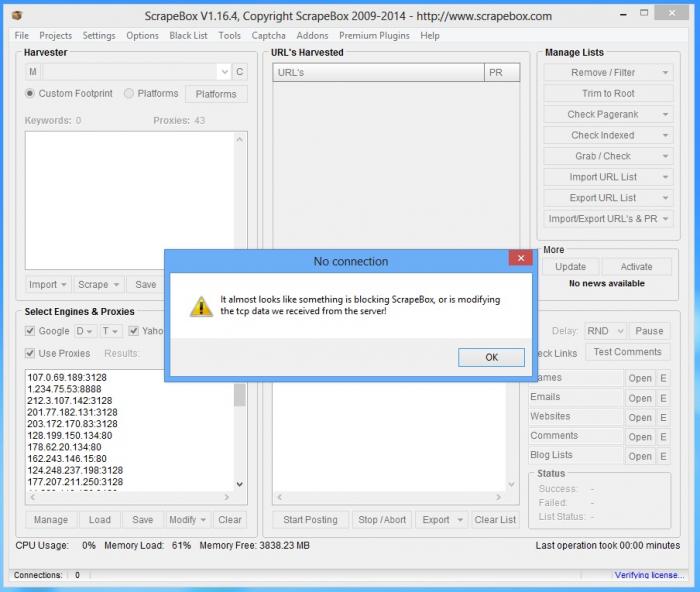Open the Google T dropdown
The image size is (700, 592).
(x=110, y=331)
